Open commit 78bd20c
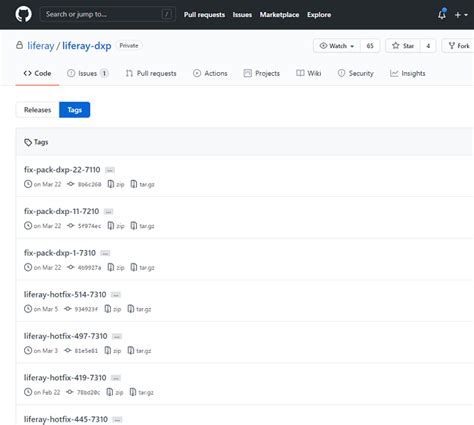The width and height of the screenshot is (474, 425). 84,393
